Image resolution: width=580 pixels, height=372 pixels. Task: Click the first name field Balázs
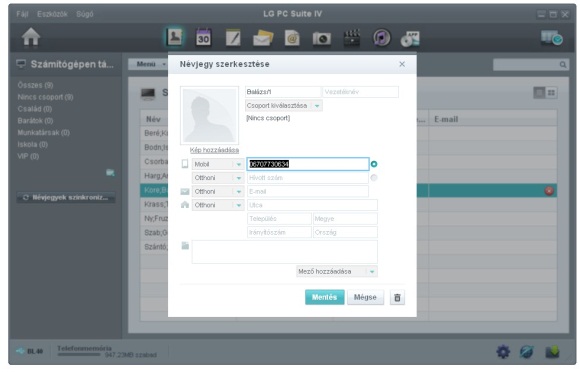283,92
